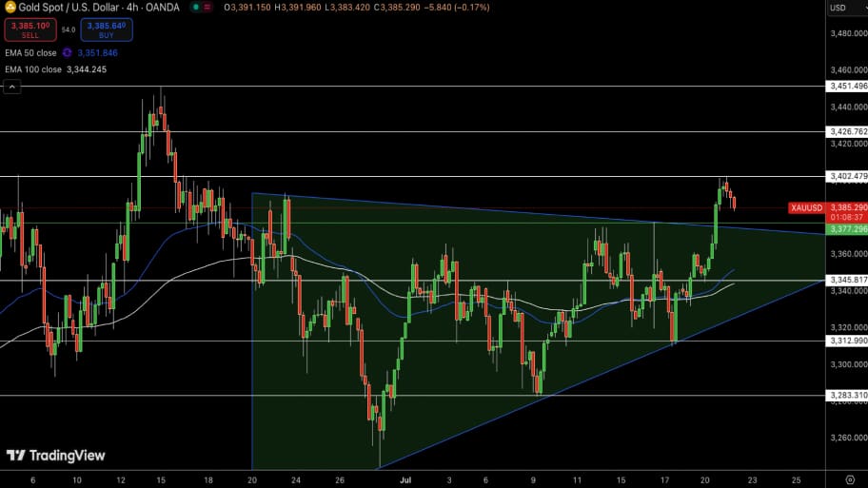868x488 pixels.
Task: Click the 25 date label at the time axis end
Action: click(796, 480)
